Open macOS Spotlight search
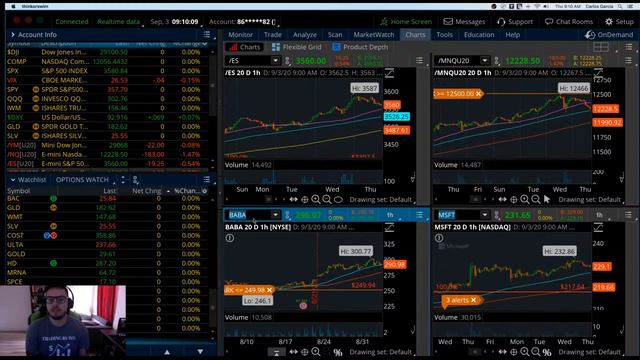Viewport: 640px width, 360px height. [620, 7]
